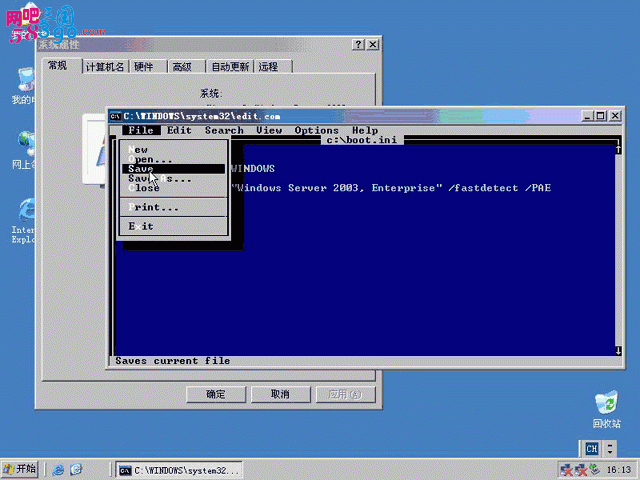Open the Options menu

(x=317, y=130)
